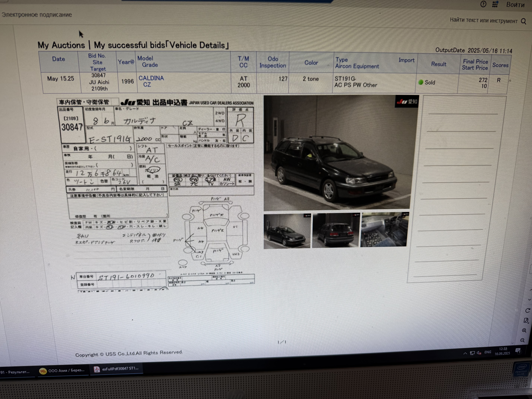Screen dimensions: 532x399
Task: Click the 'T/M CC' column header
Action: point(243,62)
